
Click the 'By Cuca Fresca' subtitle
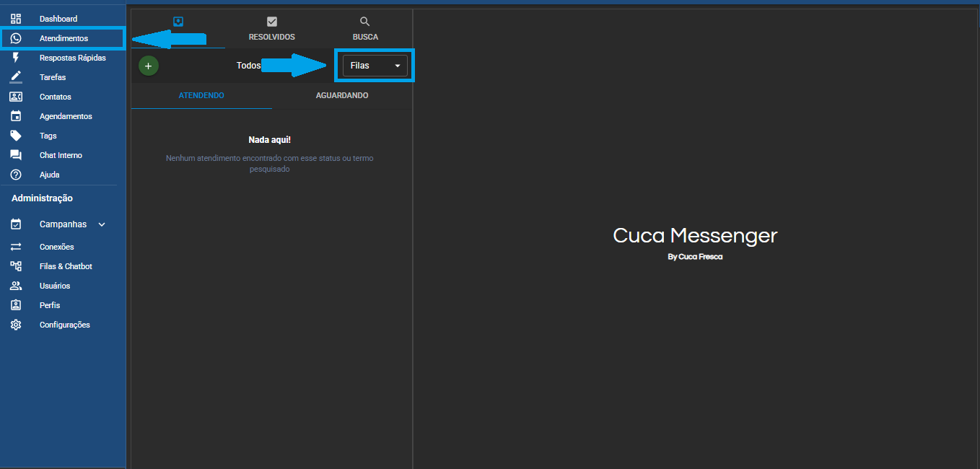[695, 257]
